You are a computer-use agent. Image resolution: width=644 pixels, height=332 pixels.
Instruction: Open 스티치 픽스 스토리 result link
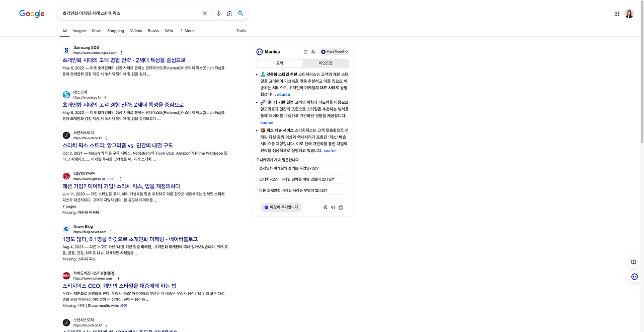pos(118,145)
